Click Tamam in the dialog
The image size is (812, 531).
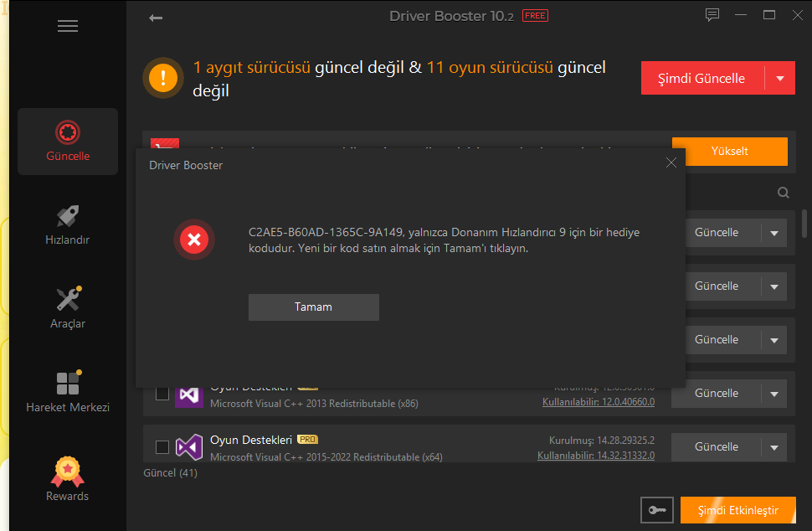[314, 307]
